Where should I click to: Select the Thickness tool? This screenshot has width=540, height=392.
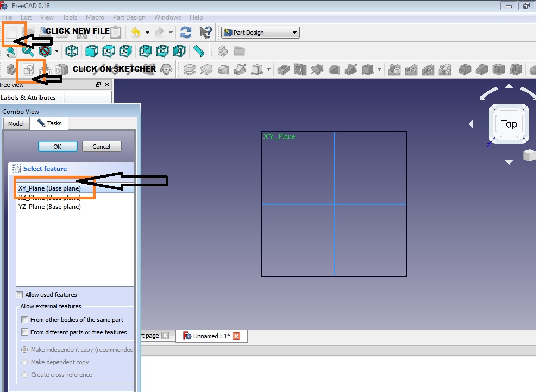pyautogui.click(x=516, y=70)
